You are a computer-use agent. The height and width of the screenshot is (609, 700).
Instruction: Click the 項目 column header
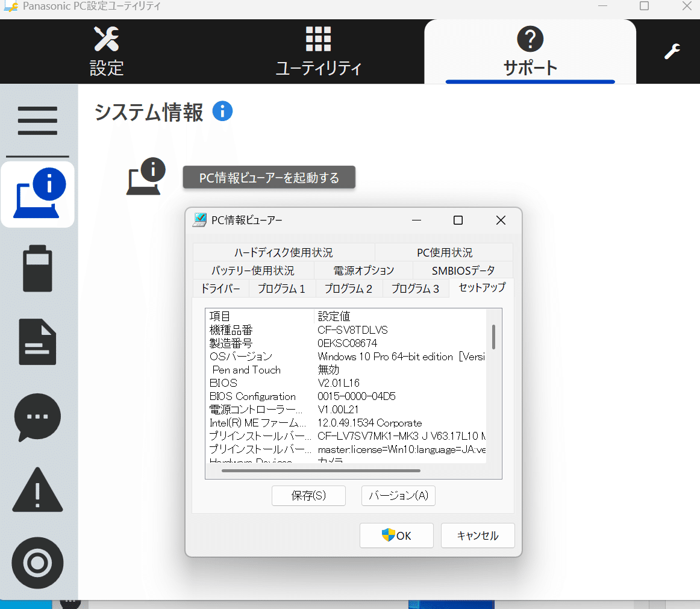point(260,316)
